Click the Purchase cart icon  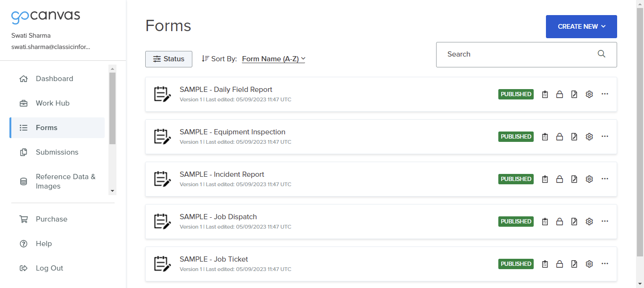(x=24, y=219)
